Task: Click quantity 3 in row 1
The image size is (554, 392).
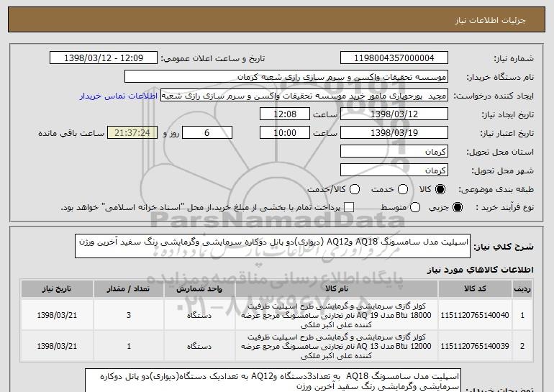Action: [129, 315]
